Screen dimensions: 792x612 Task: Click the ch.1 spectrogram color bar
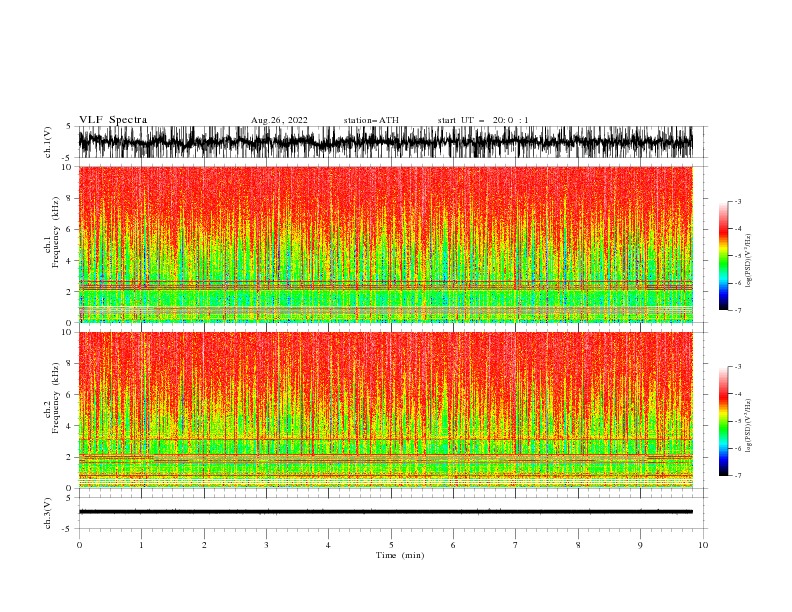pos(723,256)
